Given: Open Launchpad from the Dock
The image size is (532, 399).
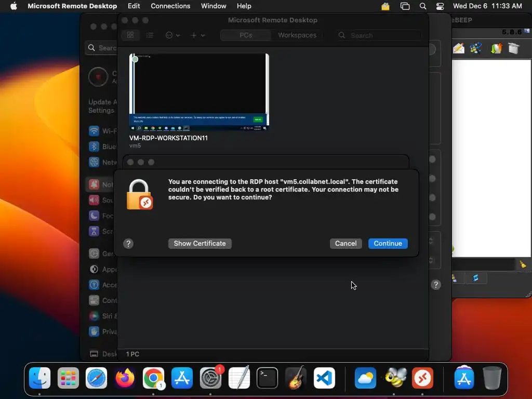Looking at the screenshot, I should (x=68, y=378).
